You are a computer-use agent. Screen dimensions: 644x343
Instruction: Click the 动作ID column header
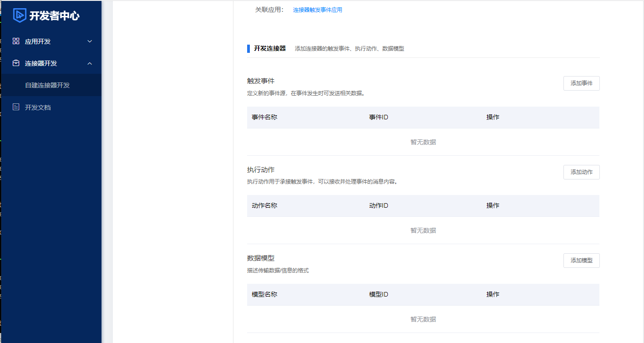(379, 205)
